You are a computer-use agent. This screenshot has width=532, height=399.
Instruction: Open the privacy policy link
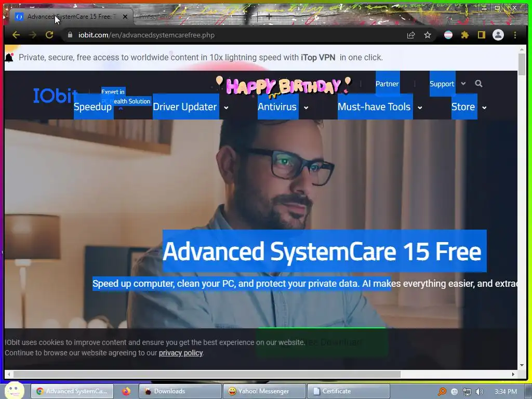tap(180, 353)
